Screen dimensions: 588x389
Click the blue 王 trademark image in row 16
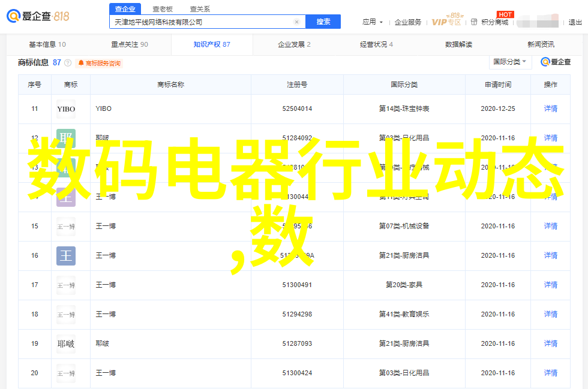click(x=66, y=256)
